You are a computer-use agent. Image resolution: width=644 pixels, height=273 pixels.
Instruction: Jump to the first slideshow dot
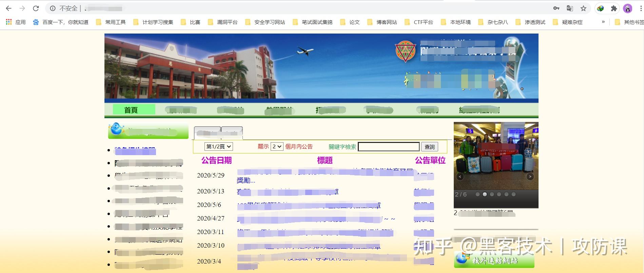(477, 194)
